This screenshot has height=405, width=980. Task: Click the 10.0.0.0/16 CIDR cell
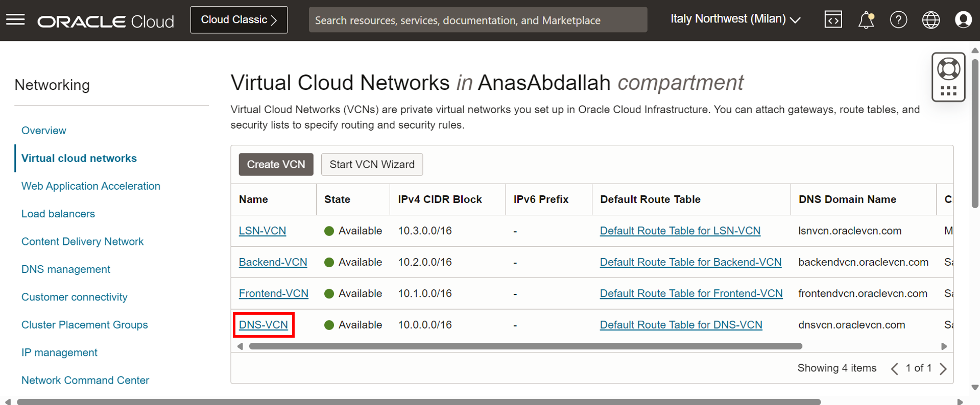pos(425,325)
